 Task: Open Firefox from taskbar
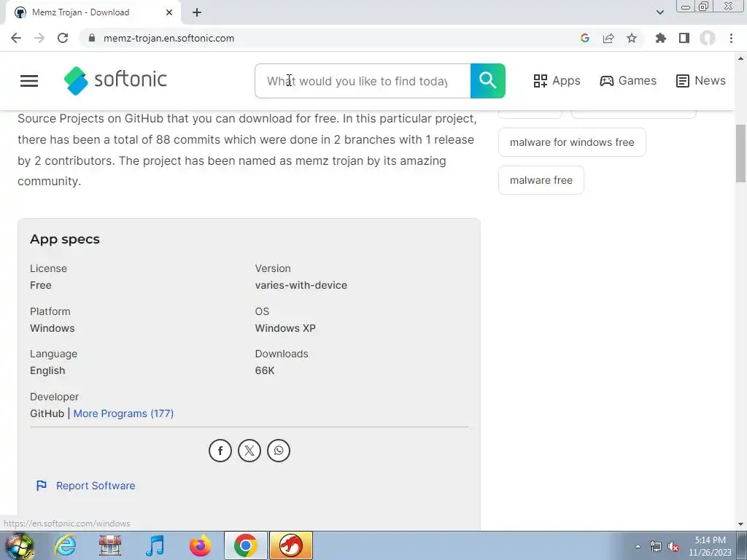(200, 545)
